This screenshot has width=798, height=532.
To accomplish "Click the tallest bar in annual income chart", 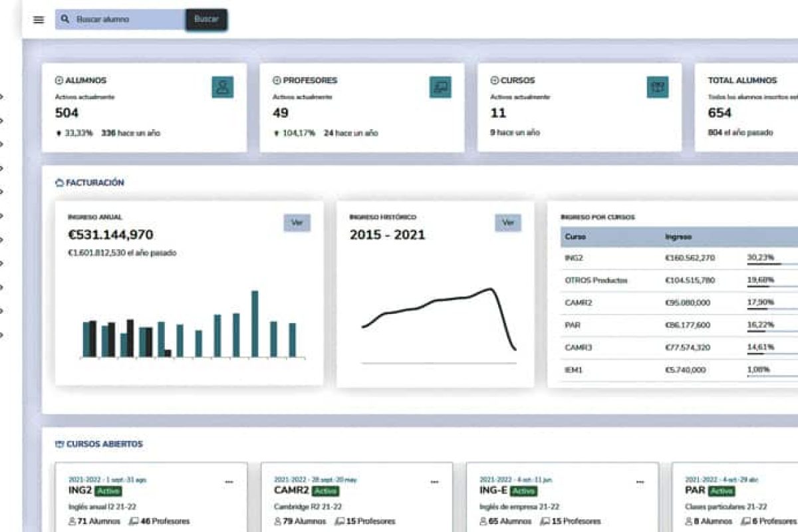I will pos(255,324).
